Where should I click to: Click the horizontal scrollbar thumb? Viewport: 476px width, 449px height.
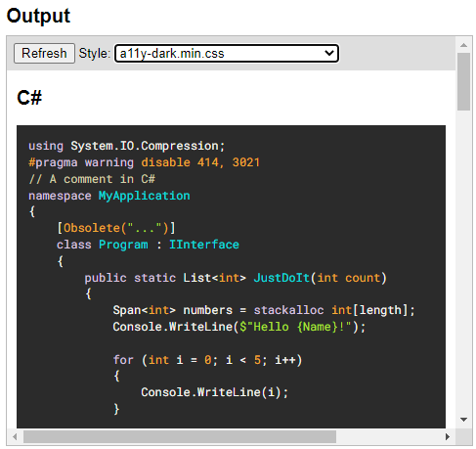(180, 436)
